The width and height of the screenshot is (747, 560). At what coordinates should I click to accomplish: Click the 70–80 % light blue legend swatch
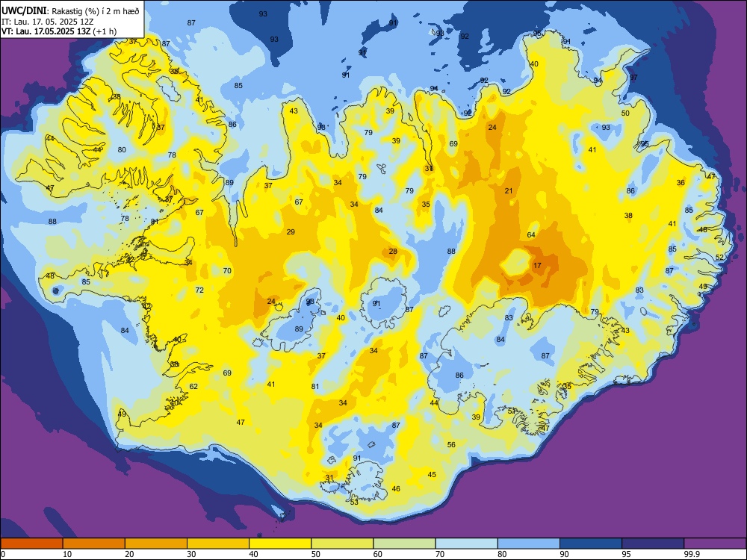coord(466,544)
